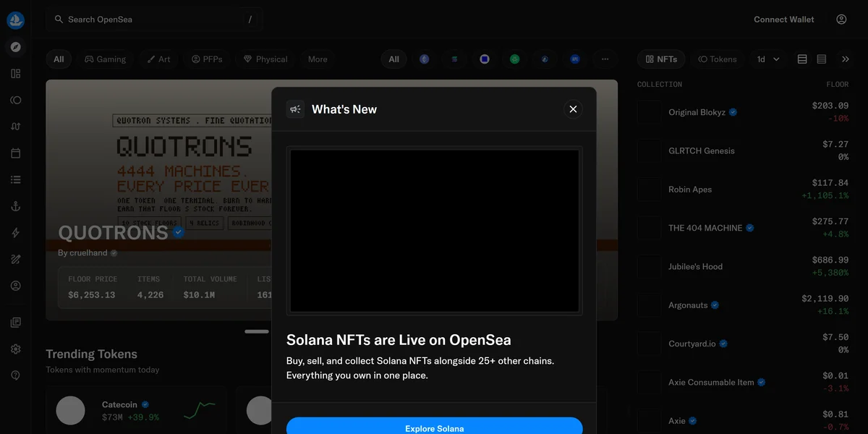The width and height of the screenshot is (868, 434).
Task: Open the Discover compass icon in sidebar
Action: click(16, 47)
